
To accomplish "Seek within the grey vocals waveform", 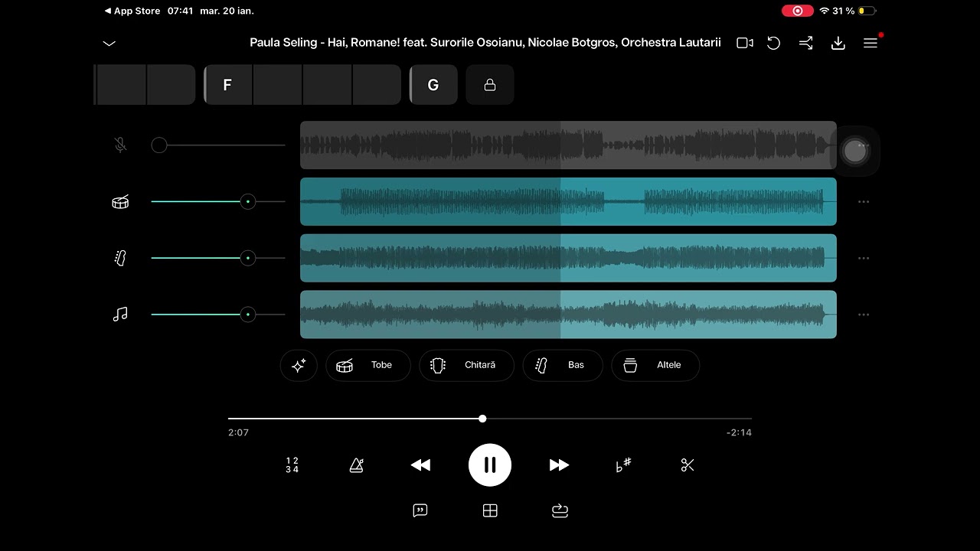I will pyautogui.click(x=568, y=145).
